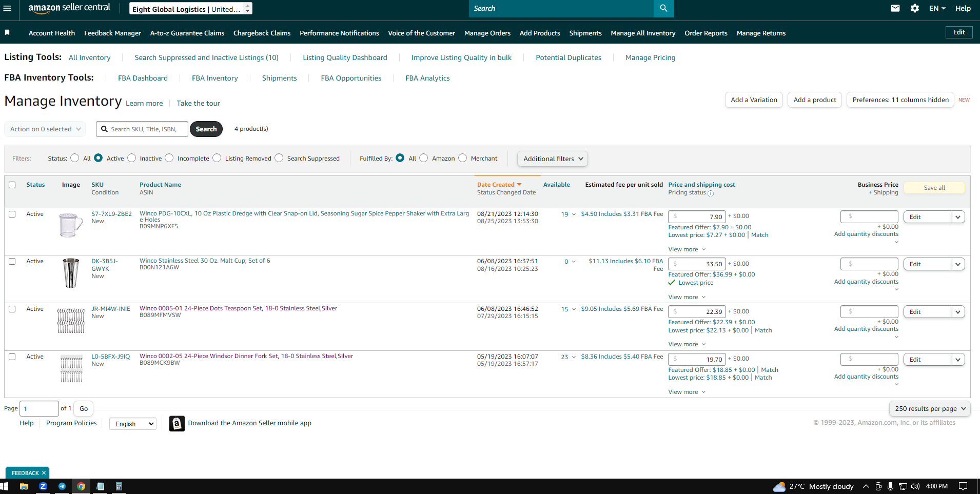This screenshot has width=980, height=494.
Task: Open the English language select in footer
Action: (133, 424)
